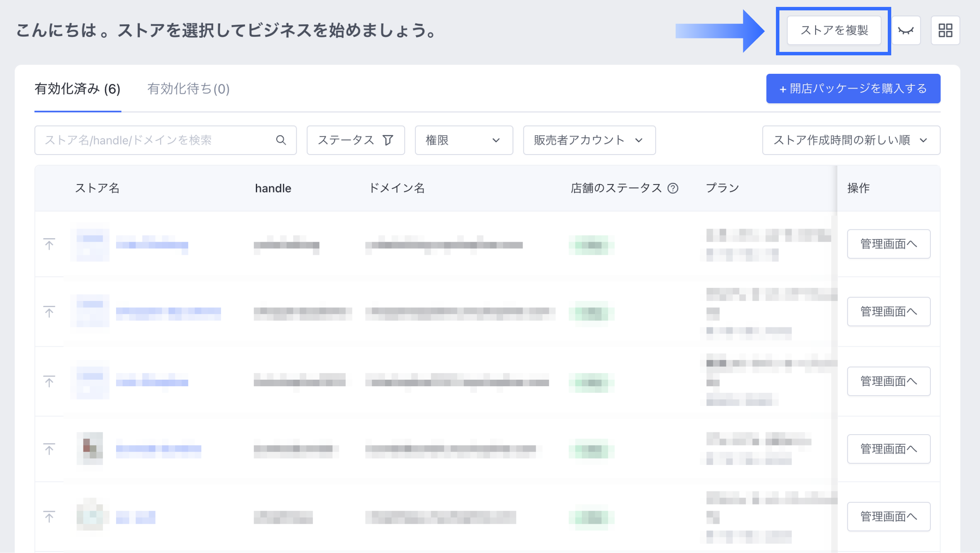Viewport: 980px width, 553px height.
Task: Open 管理画面へ for the first store
Action: 889,244
